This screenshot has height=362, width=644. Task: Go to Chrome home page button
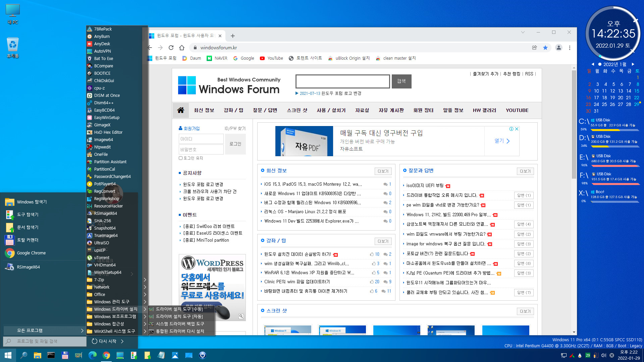(x=182, y=48)
